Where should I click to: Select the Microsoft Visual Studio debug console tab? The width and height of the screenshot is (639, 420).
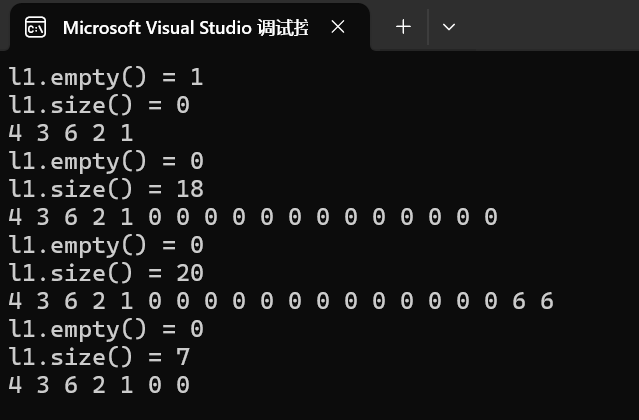pyautogui.click(x=185, y=27)
